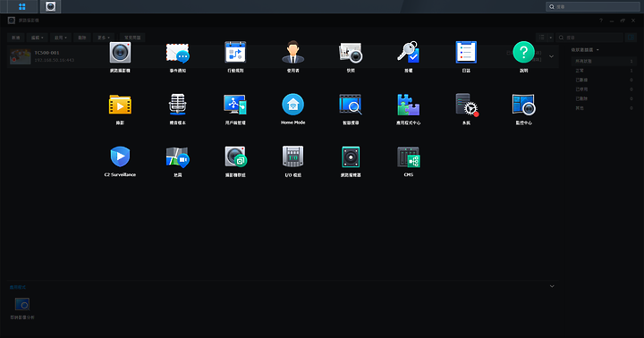
Task: Open the Home Mode icon
Action: pos(292,105)
